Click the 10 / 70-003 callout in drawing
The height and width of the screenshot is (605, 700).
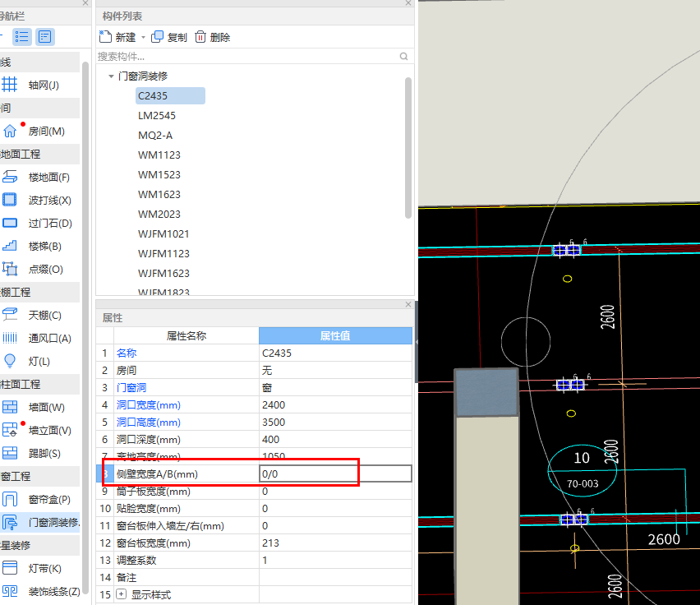(x=583, y=471)
